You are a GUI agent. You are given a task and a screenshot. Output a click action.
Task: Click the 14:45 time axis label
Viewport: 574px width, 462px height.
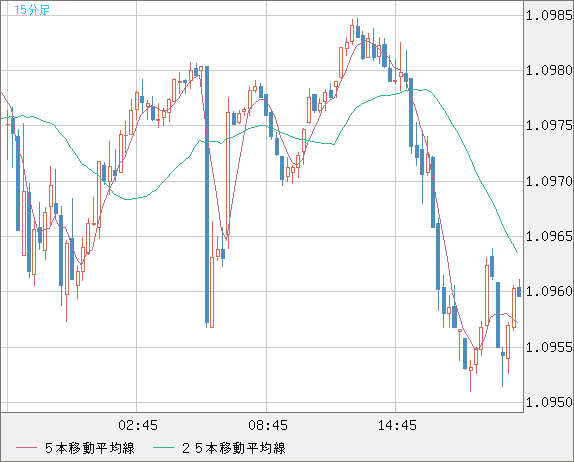click(x=397, y=425)
